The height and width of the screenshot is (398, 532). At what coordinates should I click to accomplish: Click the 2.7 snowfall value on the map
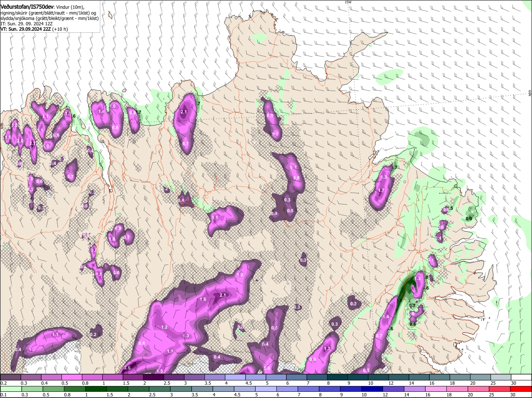coord(32,144)
